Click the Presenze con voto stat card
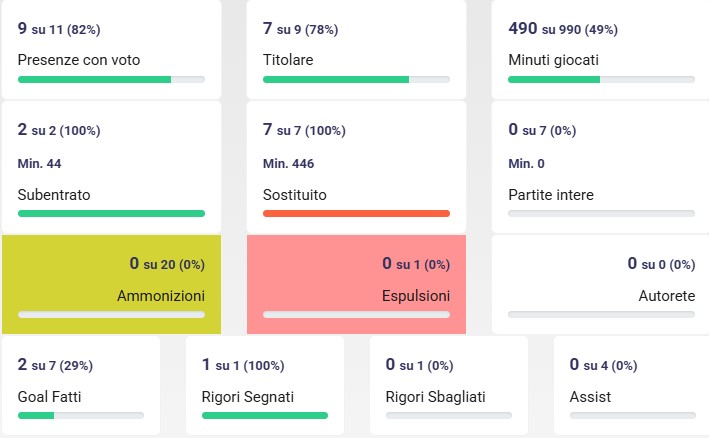 point(110,48)
